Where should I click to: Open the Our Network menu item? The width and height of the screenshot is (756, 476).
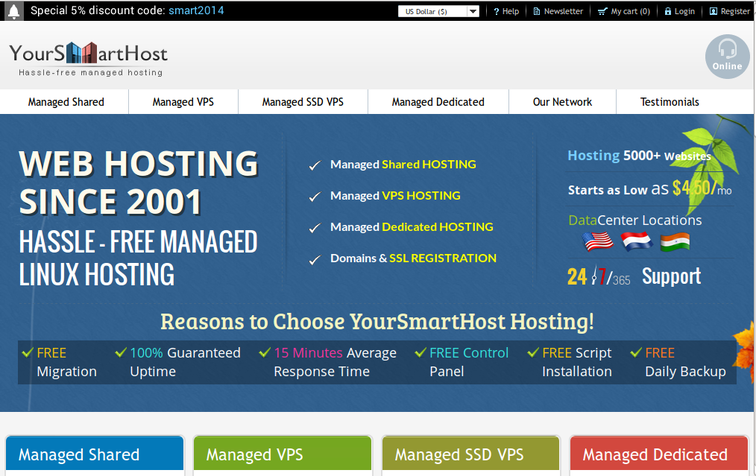tap(562, 102)
